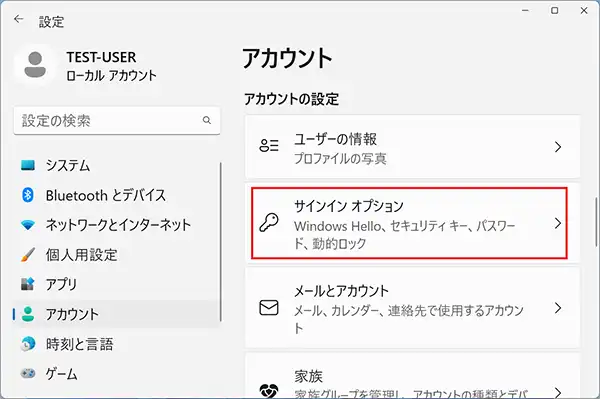Click the アプリ icon in the sidebar
This screenshot has width=600, height=399.
(x=28, y=284)
